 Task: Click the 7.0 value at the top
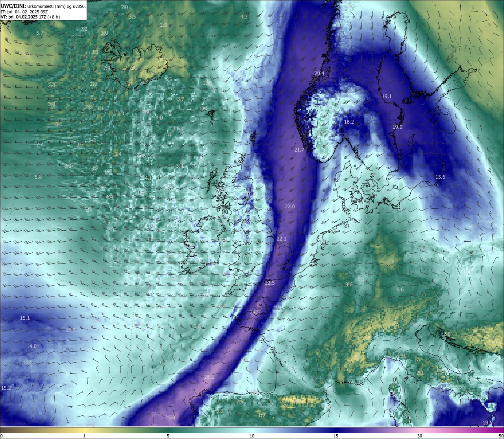[124, 7]
